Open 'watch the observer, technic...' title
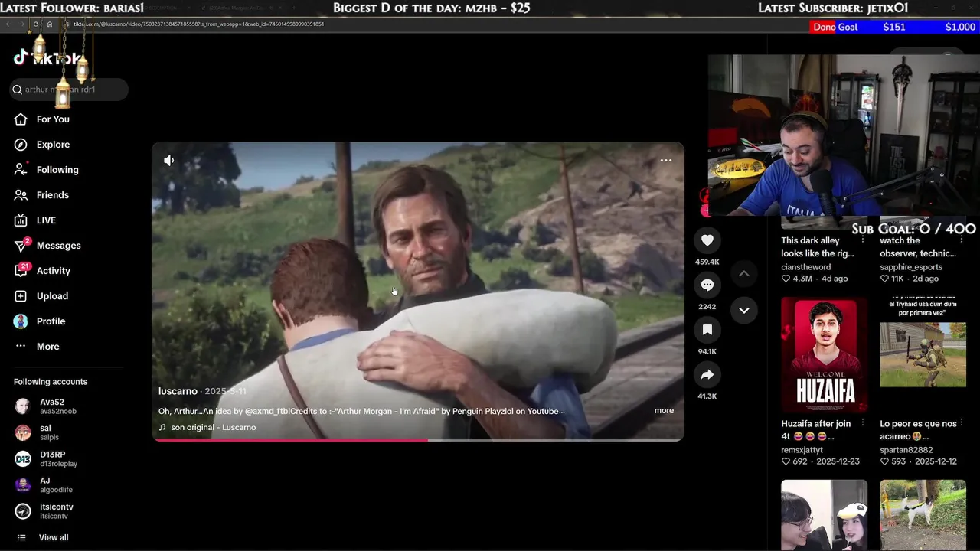The width and height of the screenshot is (980, 551). (x=918, y=247)
